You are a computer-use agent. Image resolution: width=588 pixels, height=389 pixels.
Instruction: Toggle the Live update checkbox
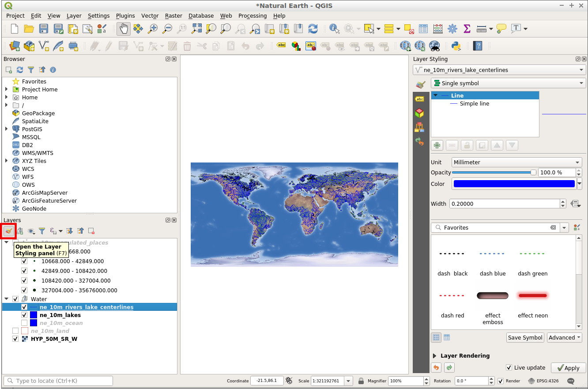click(509, 367)
